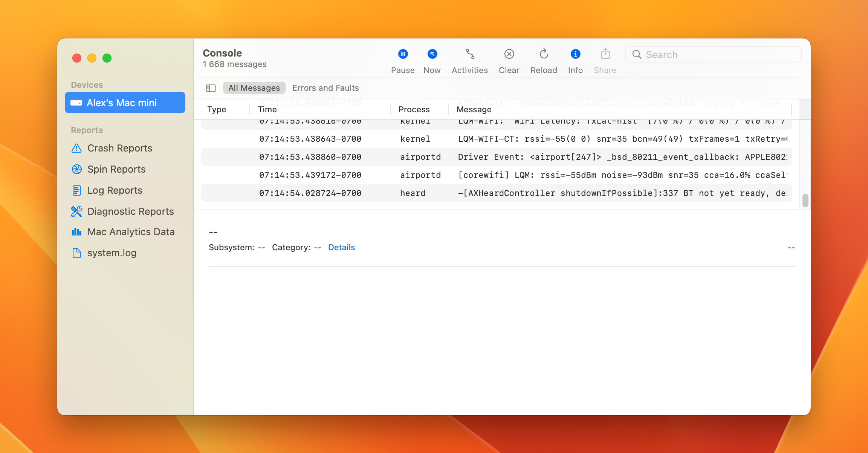Switch to Errors and Faults filter

[x=325, y=88]
